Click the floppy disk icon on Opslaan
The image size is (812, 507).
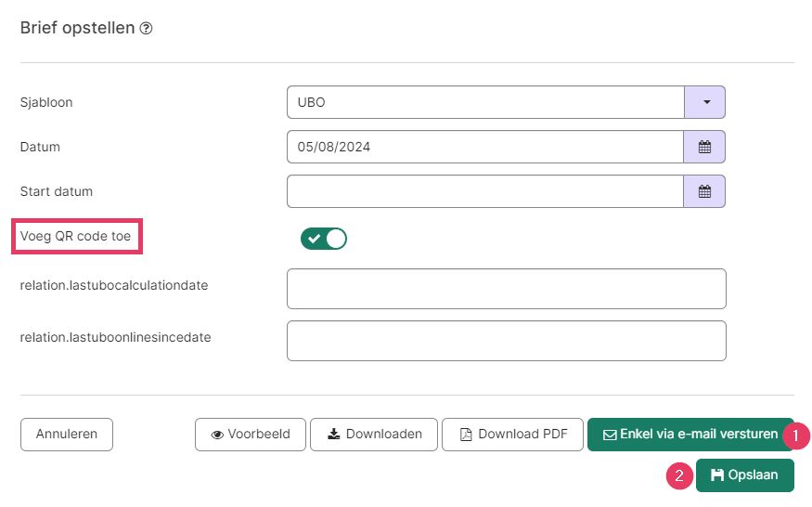[x=716, y=474]
